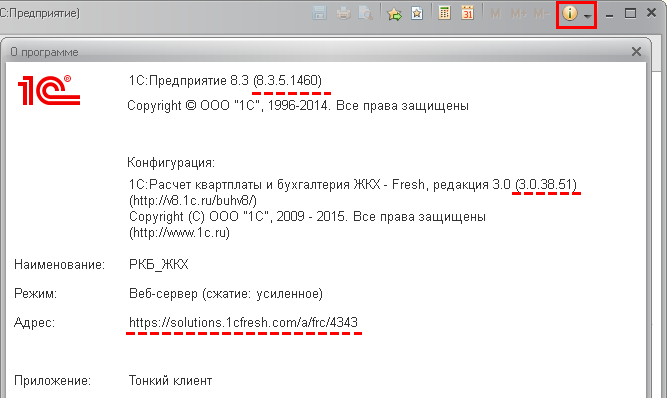
Task: Click the Save floppy disk icon
Action: [x=319, y=13]
